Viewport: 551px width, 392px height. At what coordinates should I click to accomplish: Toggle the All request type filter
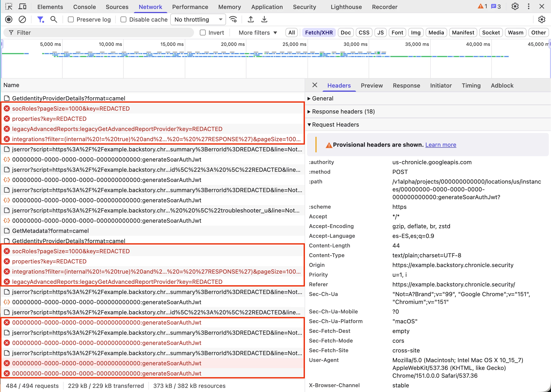click(x=292, y=33)
